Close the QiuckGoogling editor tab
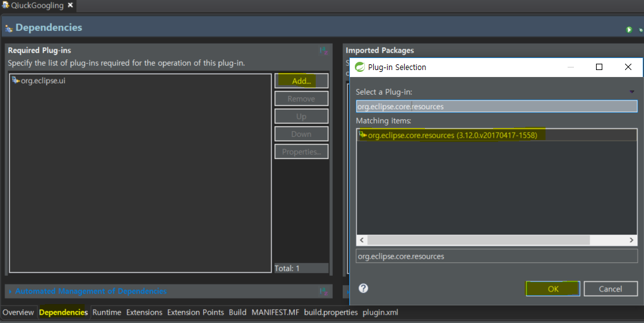 70,5
